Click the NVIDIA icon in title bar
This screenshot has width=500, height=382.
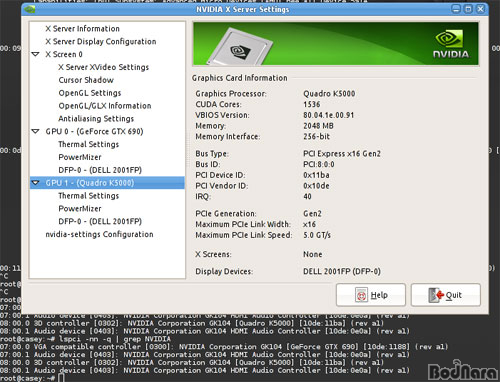click(30, 9)
